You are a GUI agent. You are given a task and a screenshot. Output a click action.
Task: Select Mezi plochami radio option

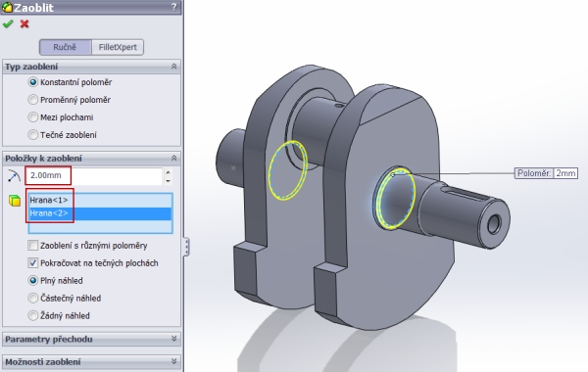pos(33,117)
